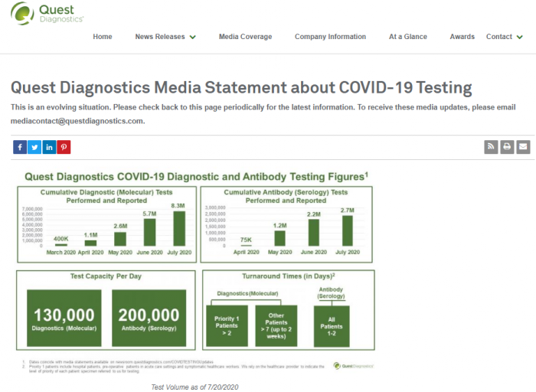
Task: Click the mediacontact@questdiagnostics.com email link
Action: click(77, 121)
